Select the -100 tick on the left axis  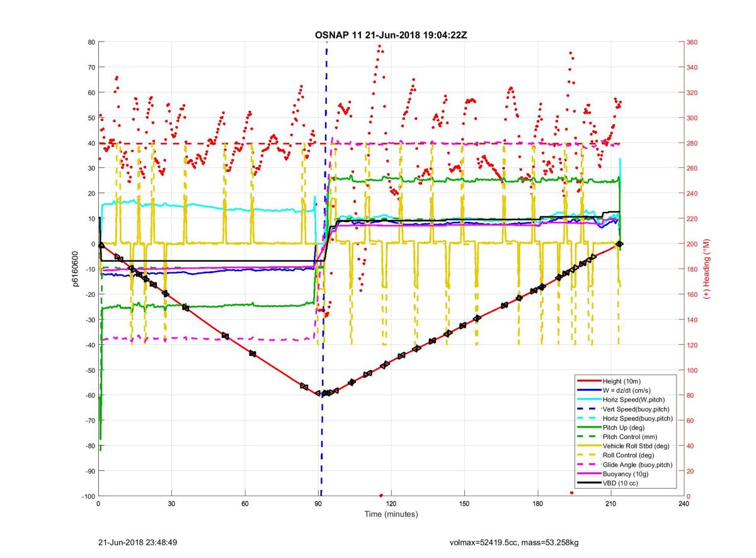point(88,496)
